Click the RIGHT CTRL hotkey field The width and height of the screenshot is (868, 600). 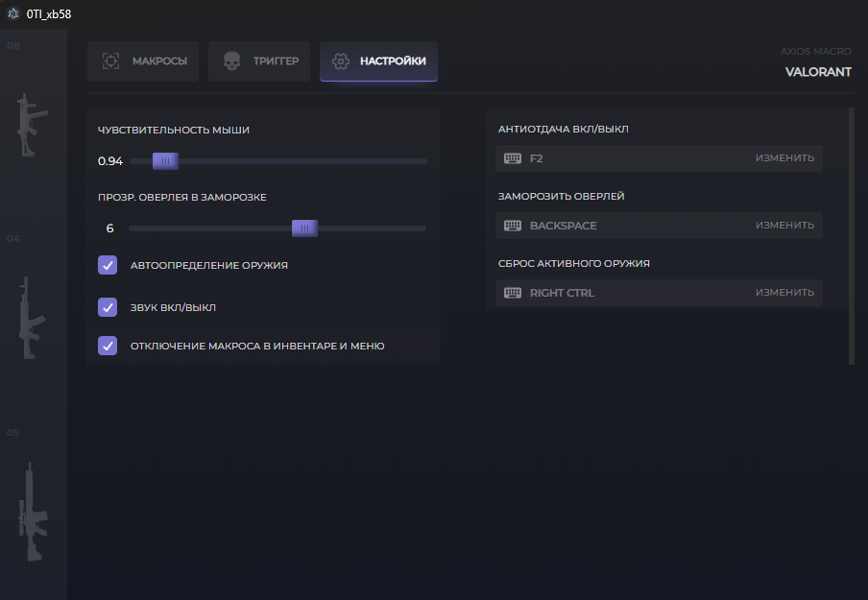coord(659,293)
